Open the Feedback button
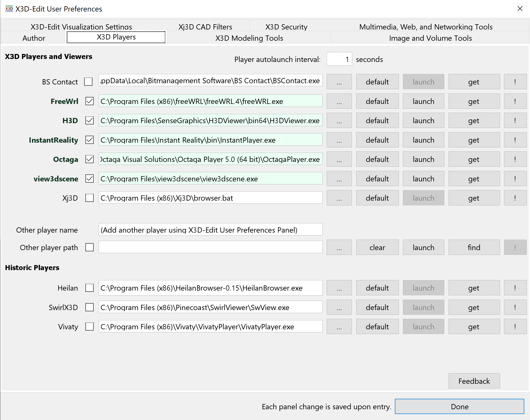Viewport: 530px width, 420px height. pyautogui.click(x=474, y=381)
